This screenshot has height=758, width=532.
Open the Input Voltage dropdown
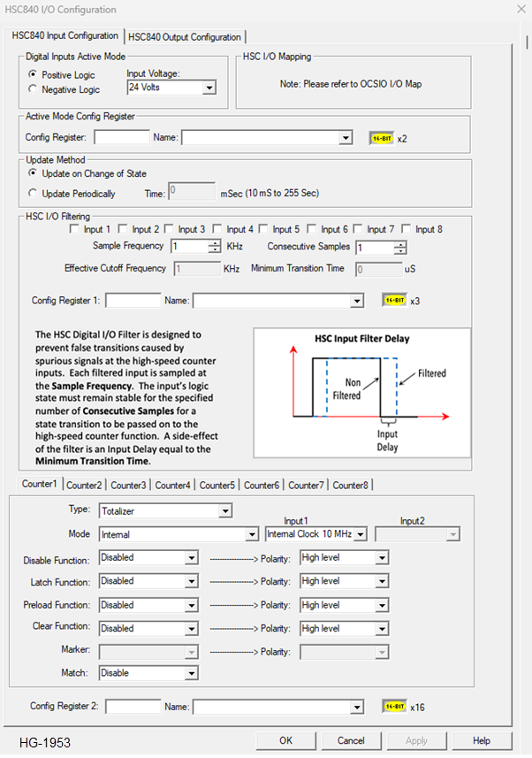(x=209, y=88)
